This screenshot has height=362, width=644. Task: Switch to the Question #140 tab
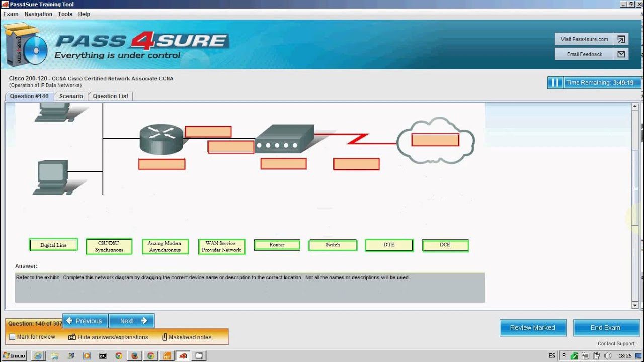(29, 96)
